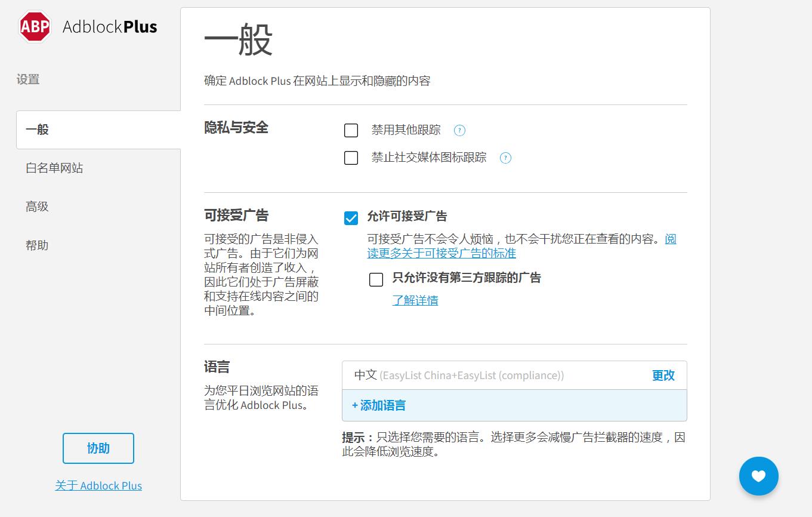Screen dimensions: 812x517
Task: Open help tooltip next to 禁止社交媒体图标跟踪
Action: click(505, 158)
